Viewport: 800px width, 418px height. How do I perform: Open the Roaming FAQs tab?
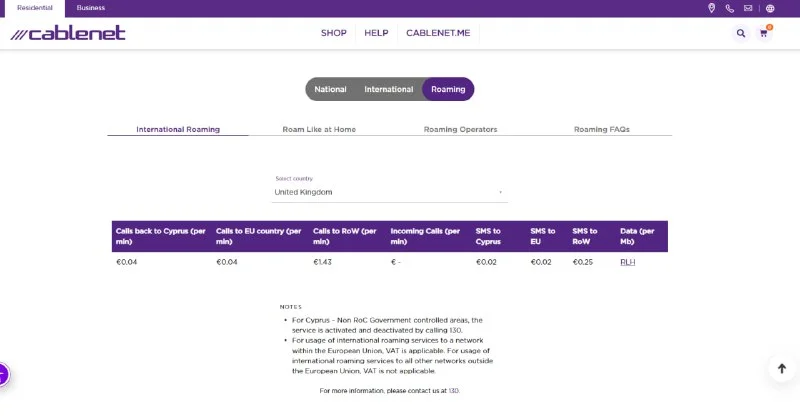601,129
